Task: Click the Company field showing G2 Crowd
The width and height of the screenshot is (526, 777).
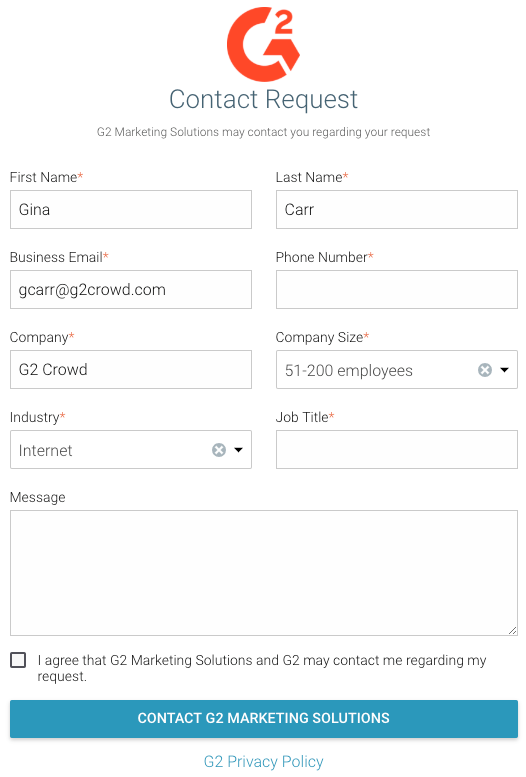Action: coord(131,370)
